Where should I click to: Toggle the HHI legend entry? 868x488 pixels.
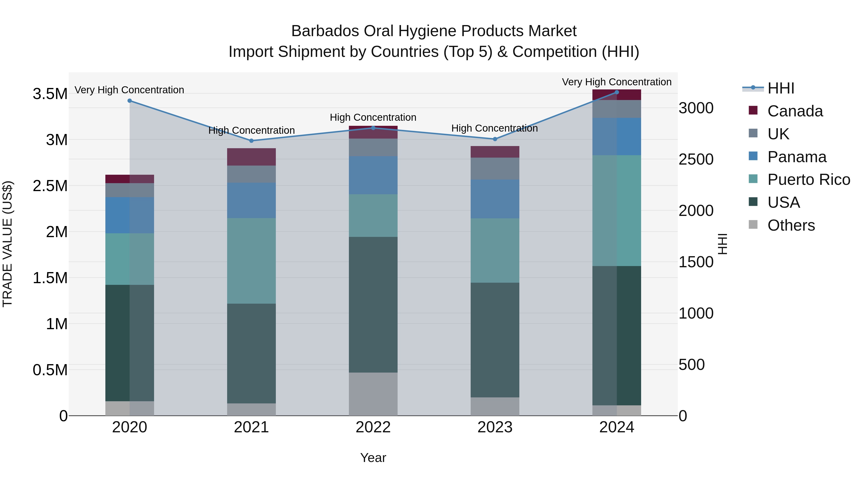[x=769, y=88]
